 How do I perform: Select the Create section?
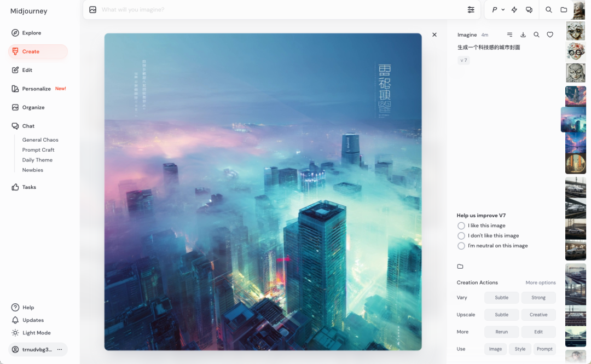click(x=38, y=51)
